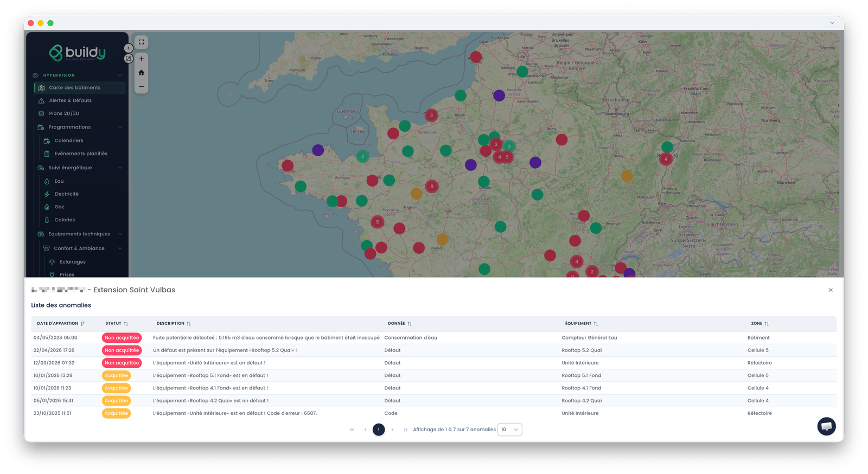This screenshot has height=474, width=868.
Task: Click the Calories thermometer icon
Action: click(x=47, y=220)
